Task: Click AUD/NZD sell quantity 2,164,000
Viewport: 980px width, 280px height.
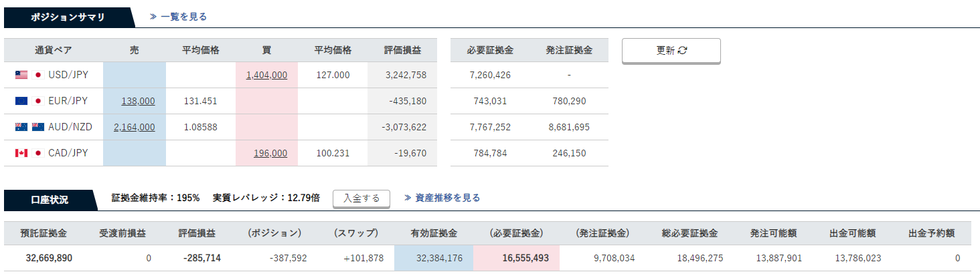Action: pyautogui.click(x=135, y=127)
